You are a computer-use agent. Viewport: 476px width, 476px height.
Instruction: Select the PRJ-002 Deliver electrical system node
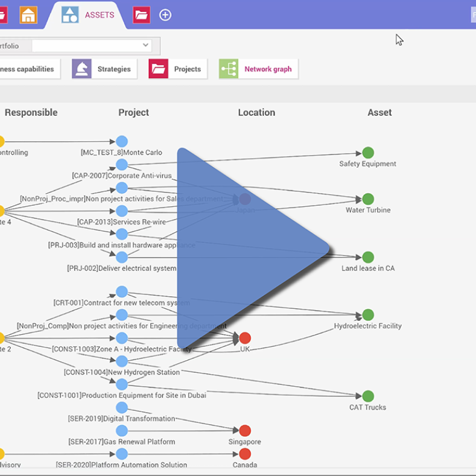122,258
